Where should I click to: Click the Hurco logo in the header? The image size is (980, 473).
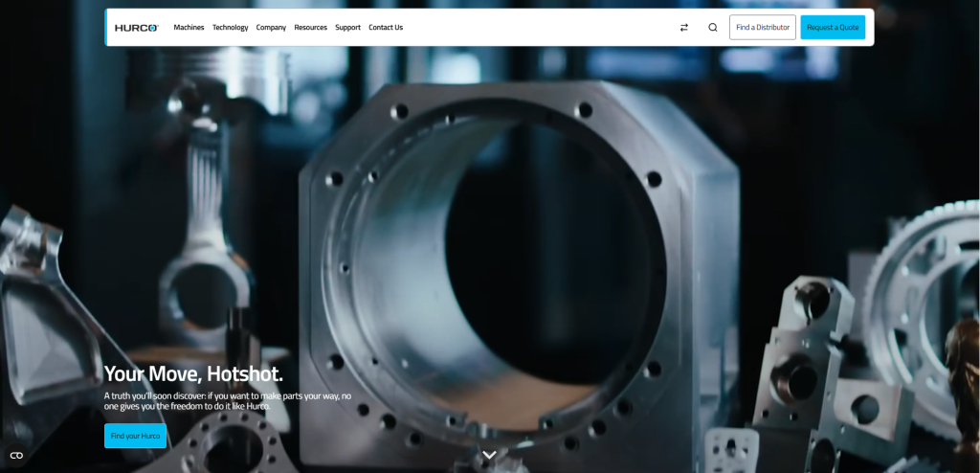pyautogui.click(x=137, y=28)
